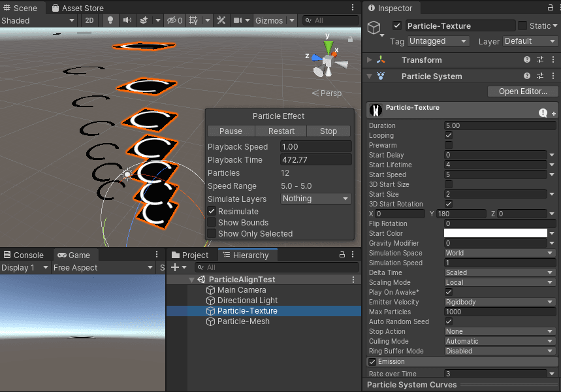Toggle hidden objects visibility icon

coord(174,20)
